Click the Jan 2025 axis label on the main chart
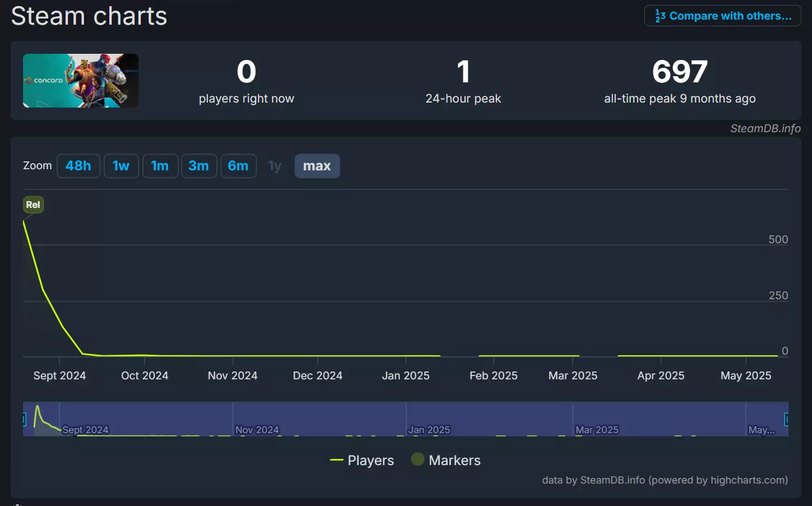 405,375
